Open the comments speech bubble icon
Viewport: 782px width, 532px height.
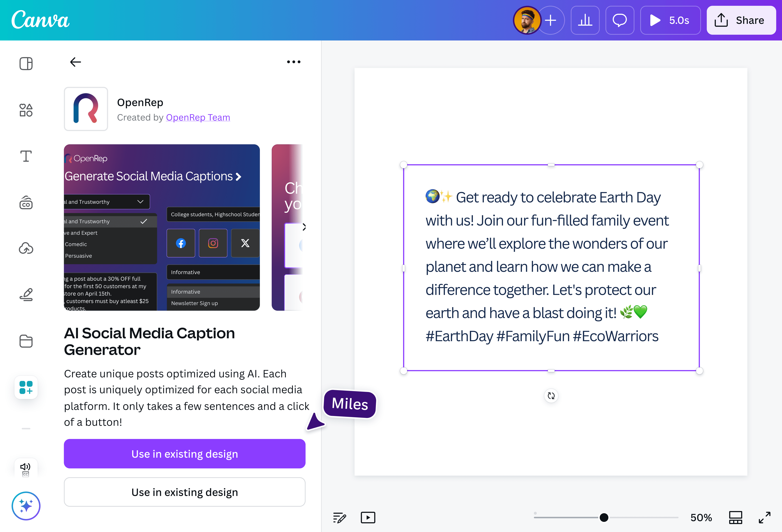coord(619,20)
